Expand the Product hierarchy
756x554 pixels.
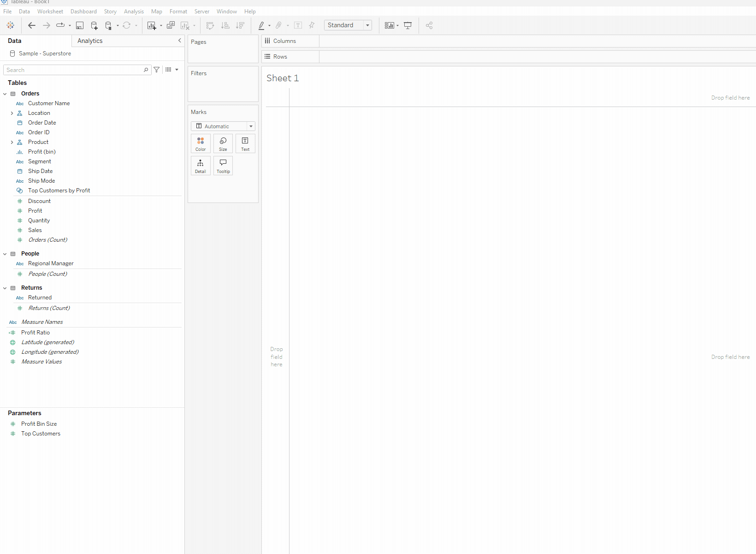12,142
